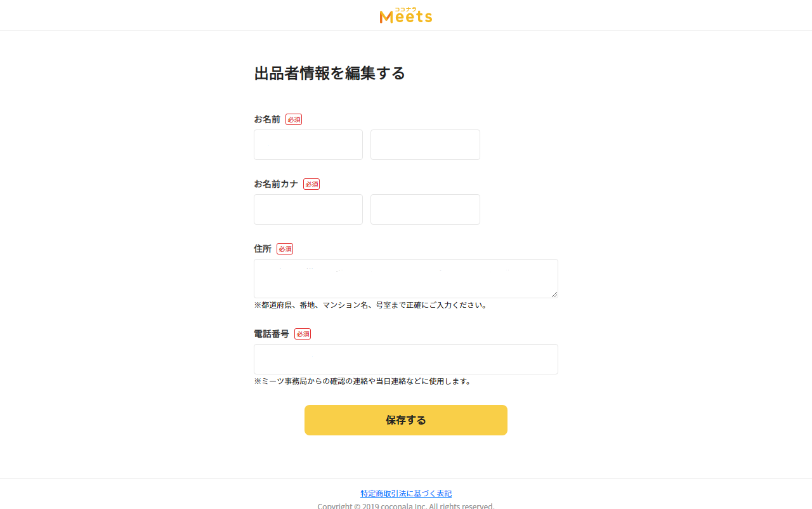The width and height of the screenshot is (812, 509).
Task: Focus the second お名前 input field
Action: (425, 145)
